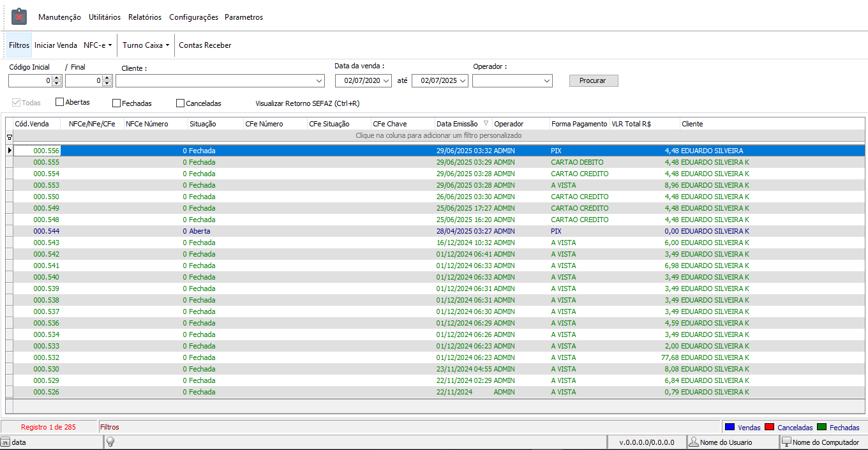
Task: Check the Fechadas filter checkbox
Action: click(116, 103)
